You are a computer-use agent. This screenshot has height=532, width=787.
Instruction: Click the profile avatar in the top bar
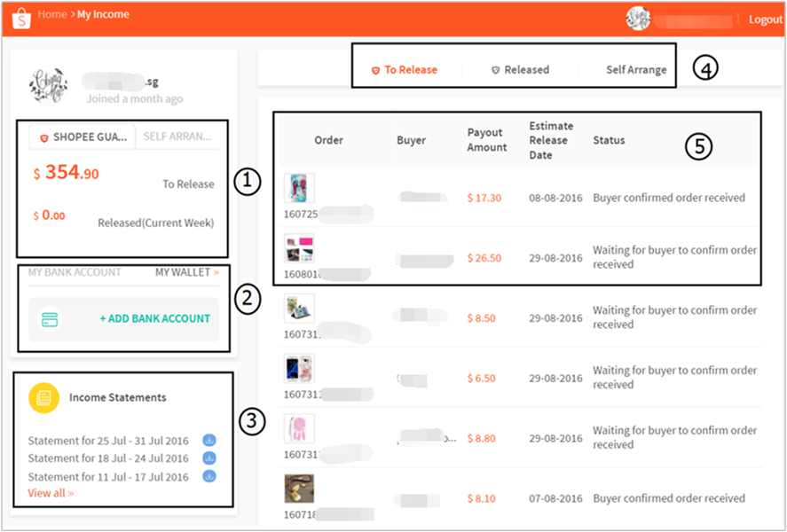[x=637, y=18]
